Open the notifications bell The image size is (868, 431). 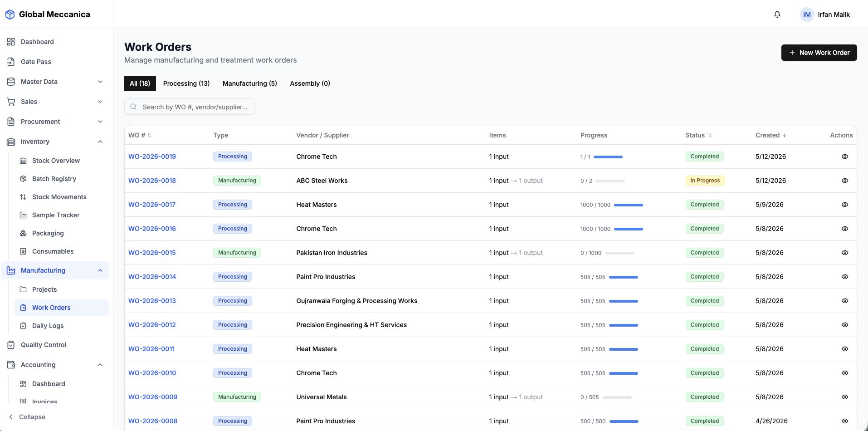click(x=777, y=15)
